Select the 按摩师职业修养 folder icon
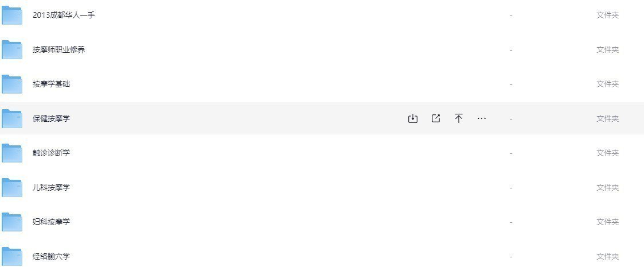644x274 pixels. [12, 50]
